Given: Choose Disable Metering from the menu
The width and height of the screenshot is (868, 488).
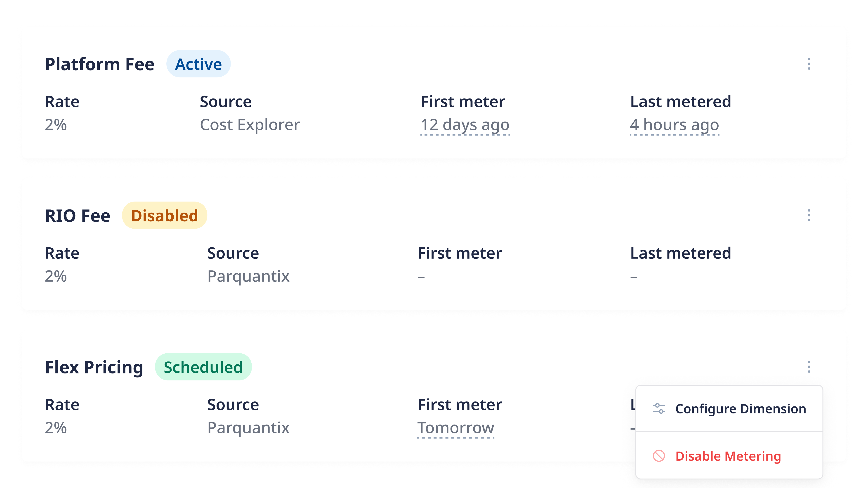Looking at the screenshot, I should coord(729,456).
